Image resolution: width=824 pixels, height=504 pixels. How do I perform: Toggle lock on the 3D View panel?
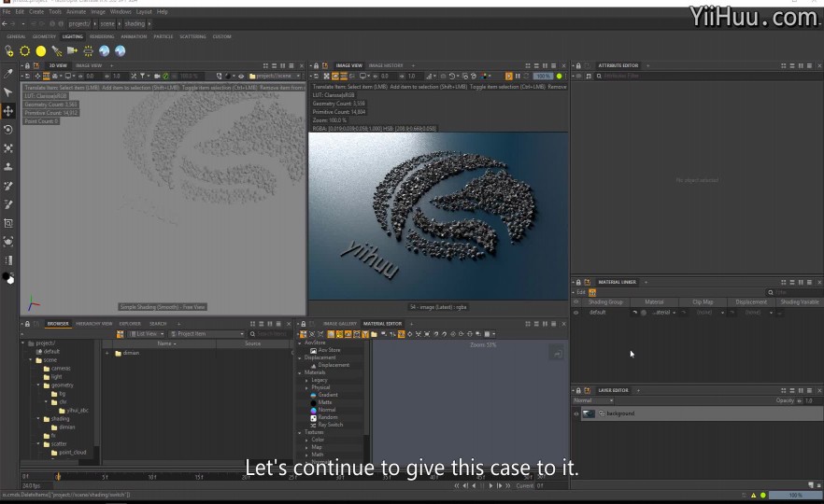(27, 65)
